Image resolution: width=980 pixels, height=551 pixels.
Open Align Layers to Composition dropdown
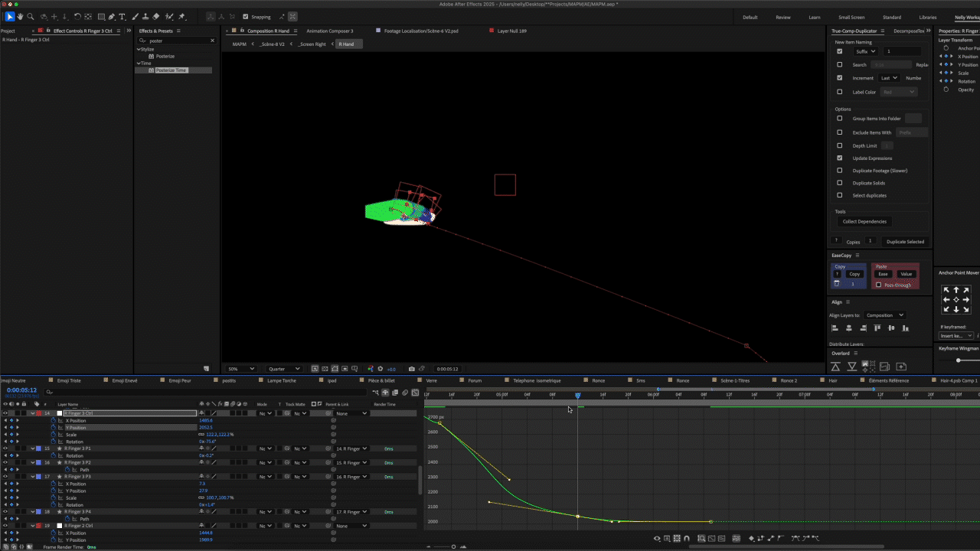[885, 315]
